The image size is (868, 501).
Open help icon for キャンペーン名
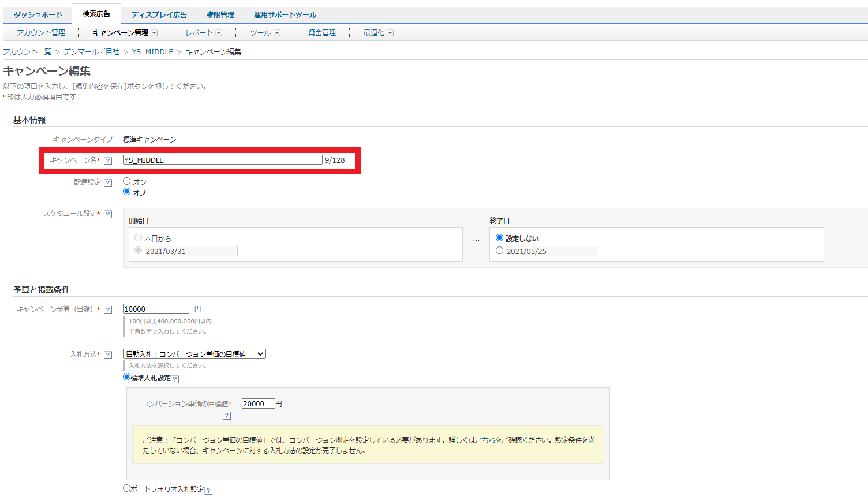click(108, 161)
